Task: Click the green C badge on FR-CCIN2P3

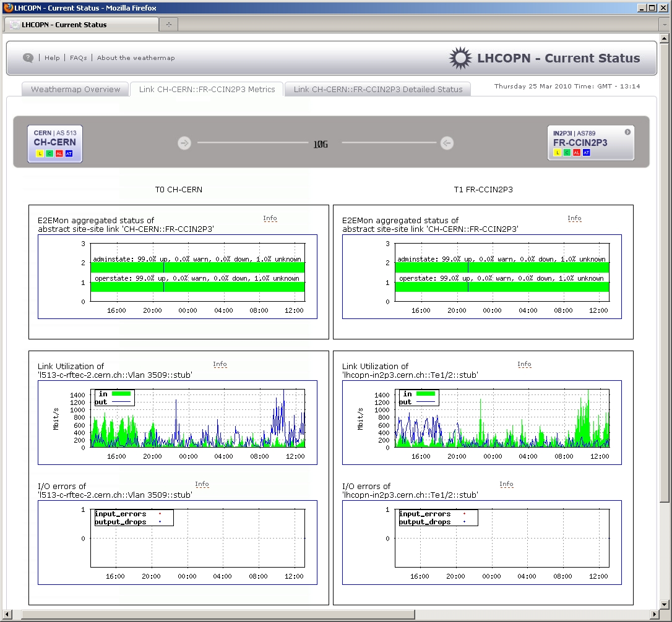Action: pyautogui.click(x=567, y=153)
